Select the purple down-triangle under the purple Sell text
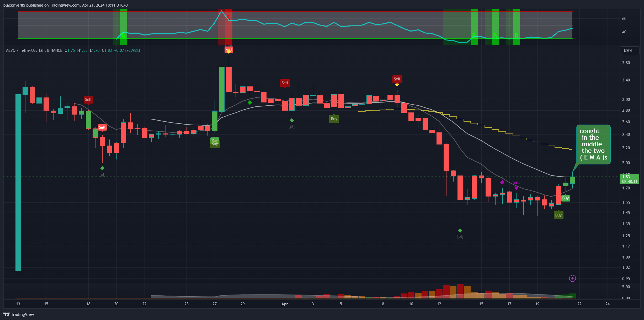The width and height of the screenshot is (644, 320). tap(516, 188)
